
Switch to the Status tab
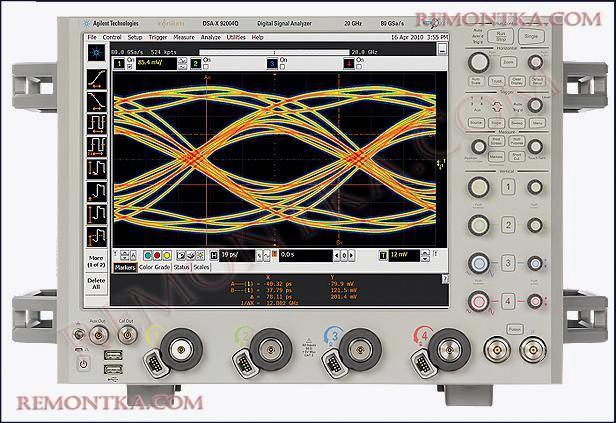point(182,267)
